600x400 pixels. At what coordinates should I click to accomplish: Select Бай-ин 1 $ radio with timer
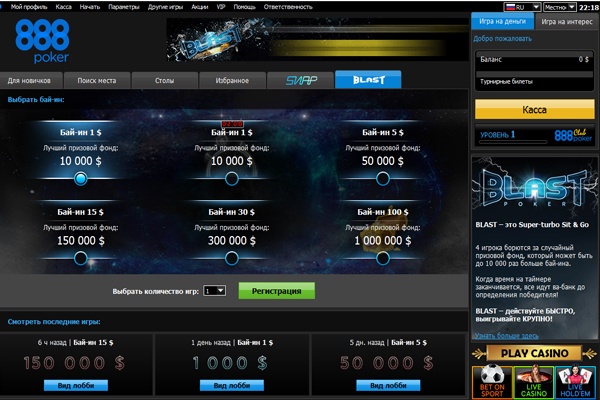(x=232, y=179)
